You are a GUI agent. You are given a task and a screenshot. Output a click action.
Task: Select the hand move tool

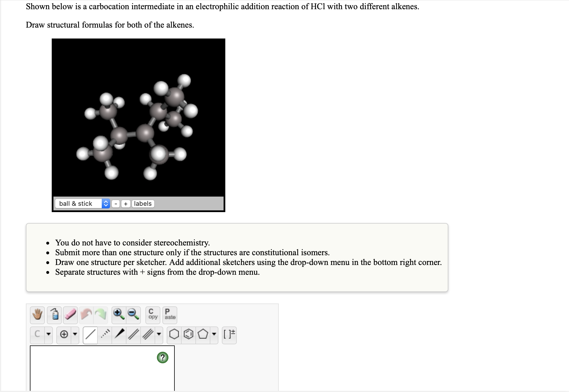(37, 315)
